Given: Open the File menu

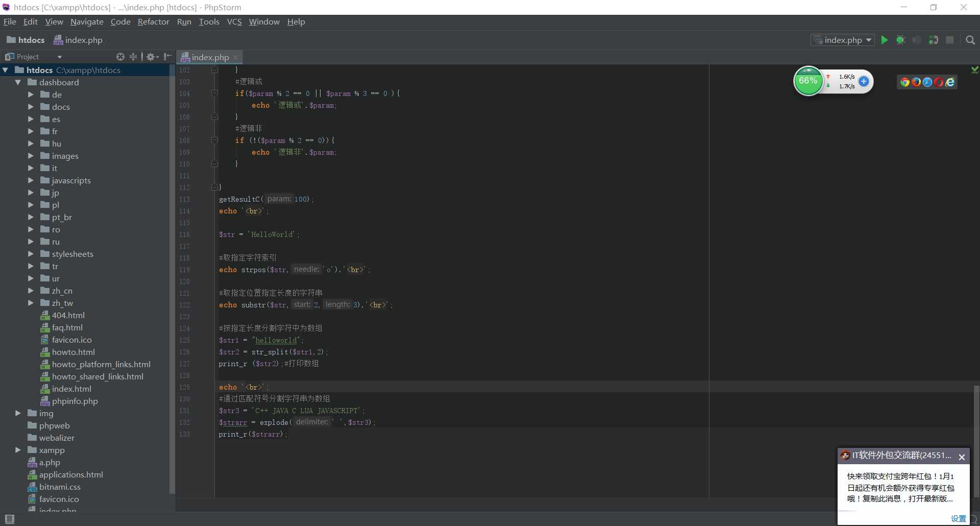Looking at the screenshot, I should click(10, 21).
